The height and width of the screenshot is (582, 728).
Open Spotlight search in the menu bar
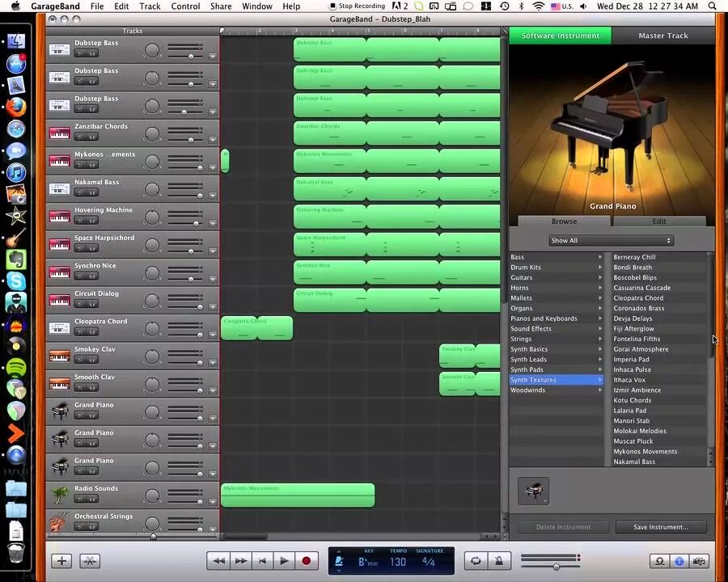point(712,6)
